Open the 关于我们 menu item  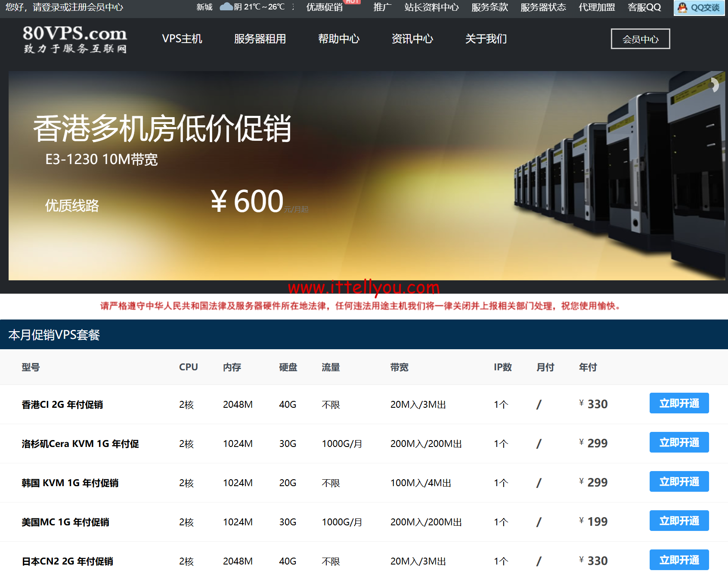click(x=485, y=39)
